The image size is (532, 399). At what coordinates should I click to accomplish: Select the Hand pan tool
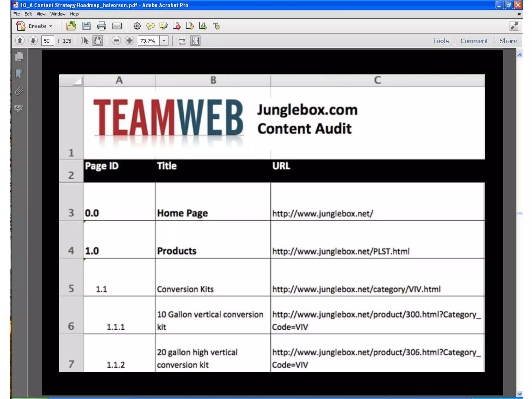click(x=98, y=41)
